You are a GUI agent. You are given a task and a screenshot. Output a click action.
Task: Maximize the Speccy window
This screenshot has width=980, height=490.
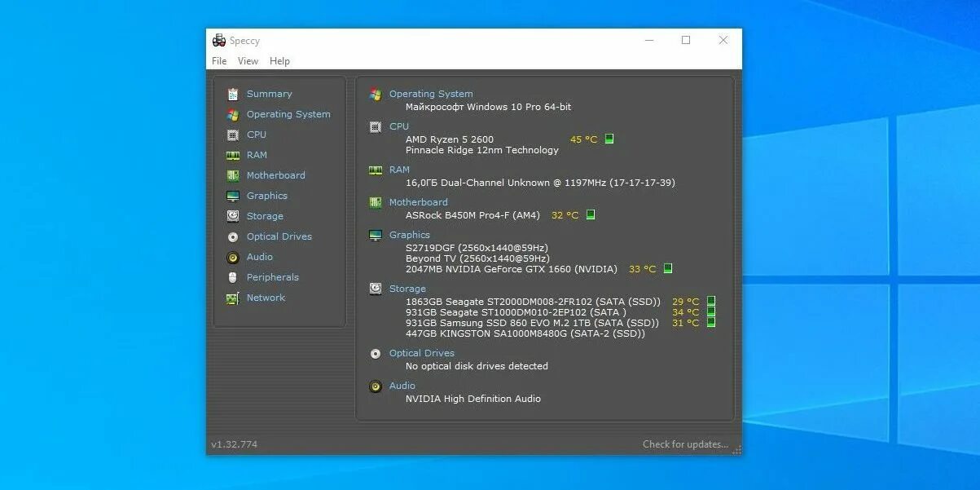[686, 40]
